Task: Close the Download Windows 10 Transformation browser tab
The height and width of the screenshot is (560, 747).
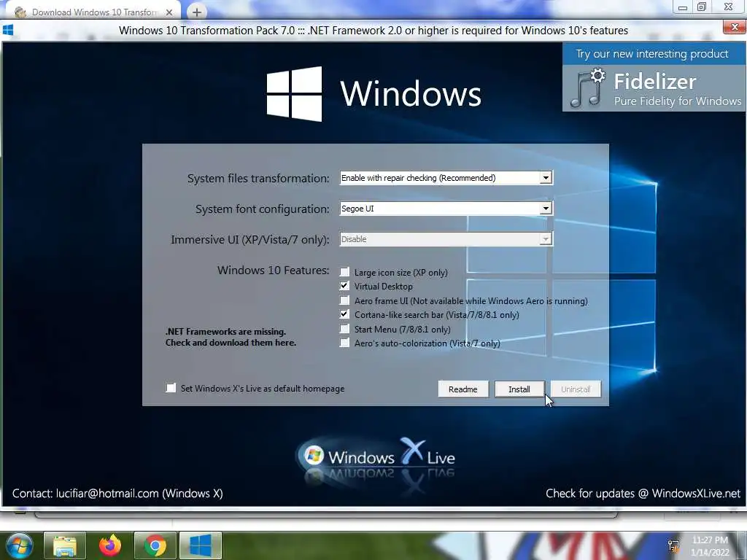Action: pos(169,12)
